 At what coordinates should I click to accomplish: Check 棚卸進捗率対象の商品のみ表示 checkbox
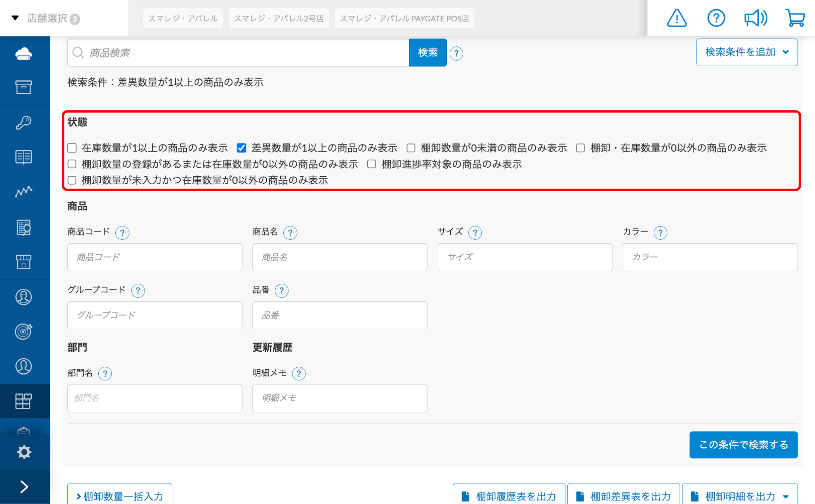pyautogui.click(x=372, y=164)
